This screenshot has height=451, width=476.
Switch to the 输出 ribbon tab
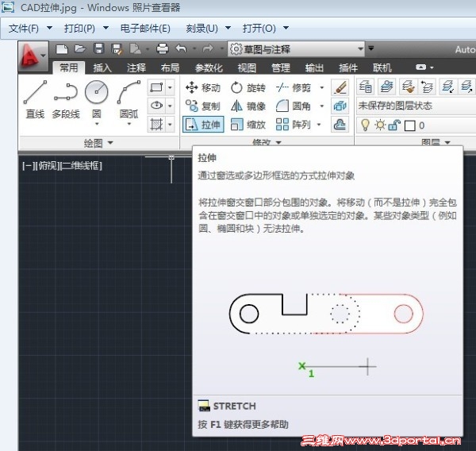(x=314, y=67)
